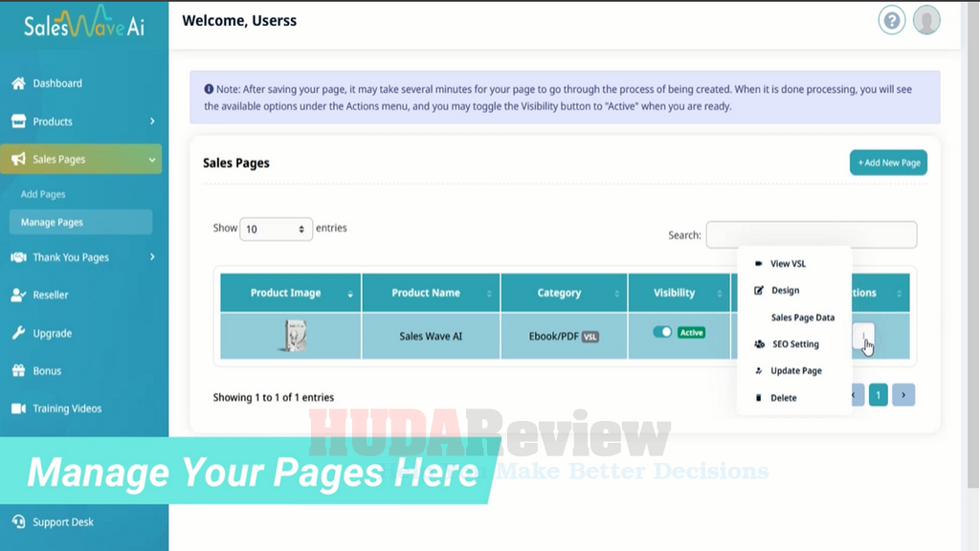Open the user profile avatar

pyautogui.click(x=926, y=21)
